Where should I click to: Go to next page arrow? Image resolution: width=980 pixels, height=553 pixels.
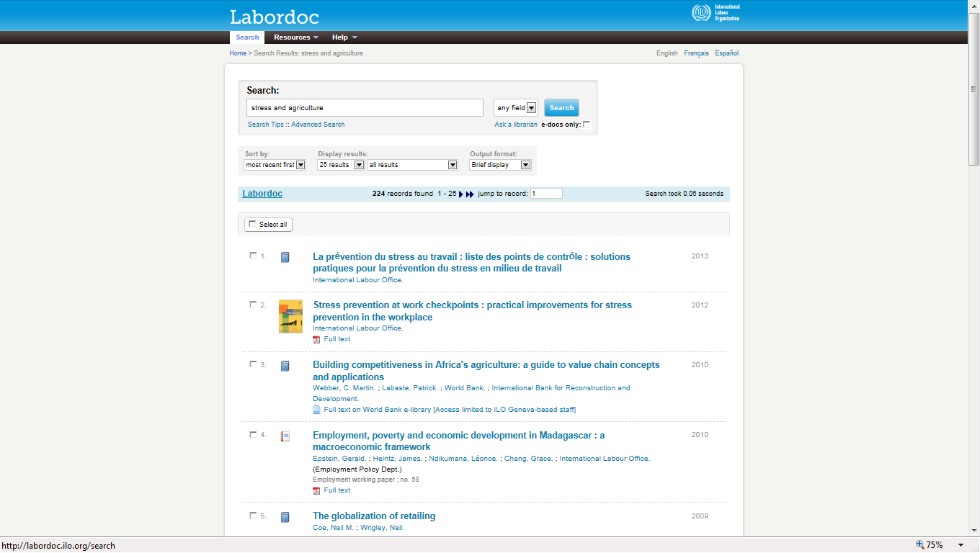[461, 194]
